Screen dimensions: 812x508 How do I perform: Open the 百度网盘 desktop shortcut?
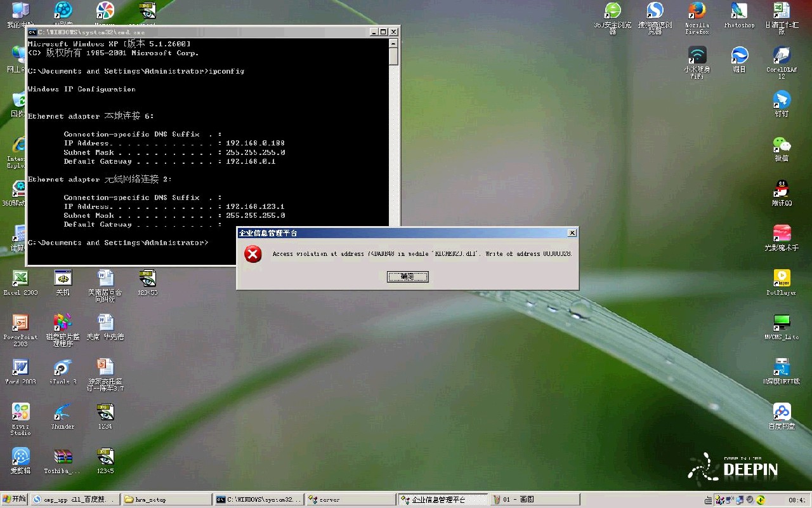pyautogui.click(x=782, y=413)
